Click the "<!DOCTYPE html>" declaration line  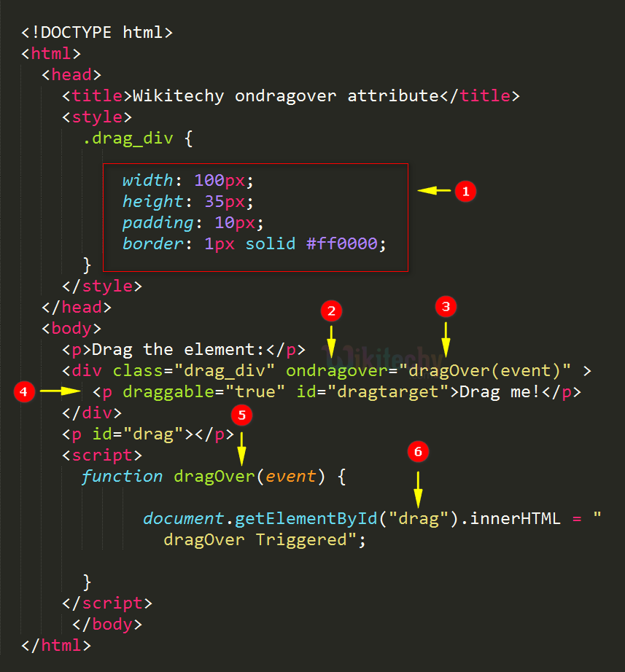coord(97,33)
